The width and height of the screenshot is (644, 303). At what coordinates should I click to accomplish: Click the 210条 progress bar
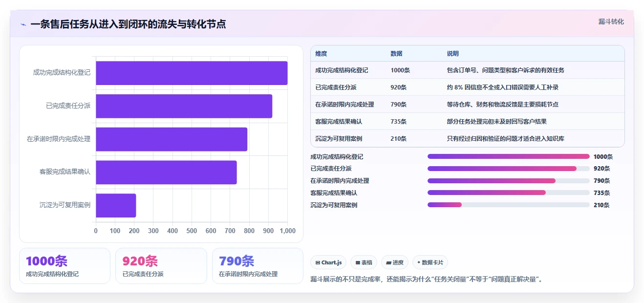pos(509,205)
